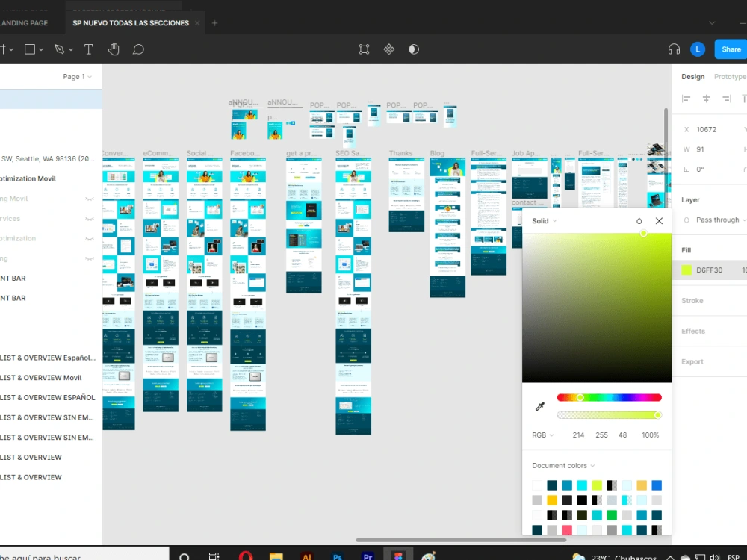This screenshot has width=747, height=560.
Task: Click the Export section header
Action: 692,362
